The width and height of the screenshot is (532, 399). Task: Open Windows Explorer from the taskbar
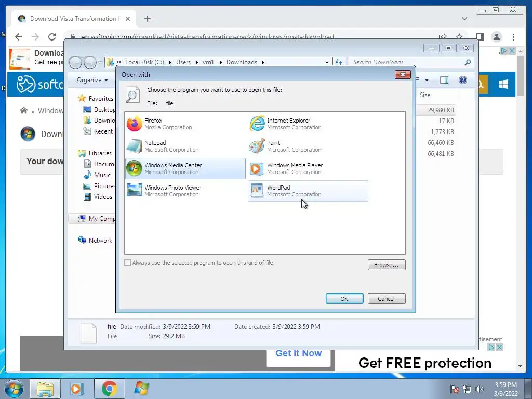[45, 389]
